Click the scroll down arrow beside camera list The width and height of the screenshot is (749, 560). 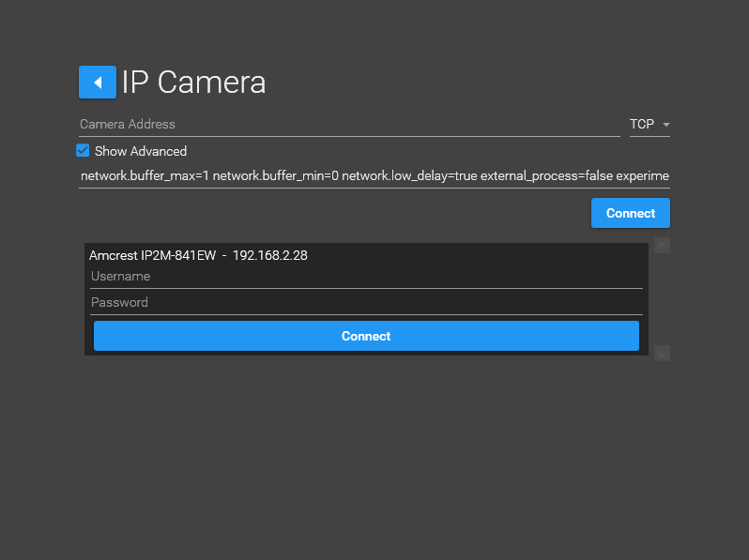click(662, 353)
